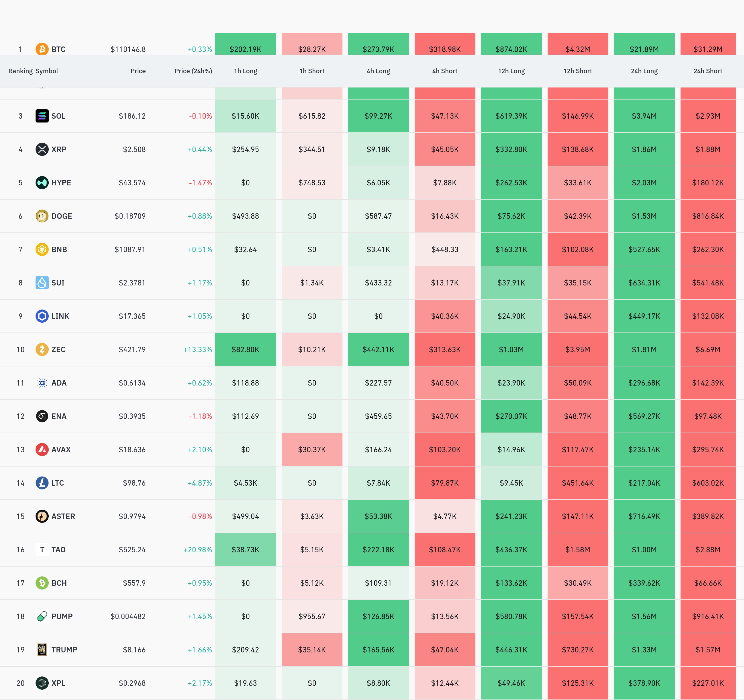This screenshot has height=700, width=744.
Task: Click the Ranking column header
Action: 20,71
